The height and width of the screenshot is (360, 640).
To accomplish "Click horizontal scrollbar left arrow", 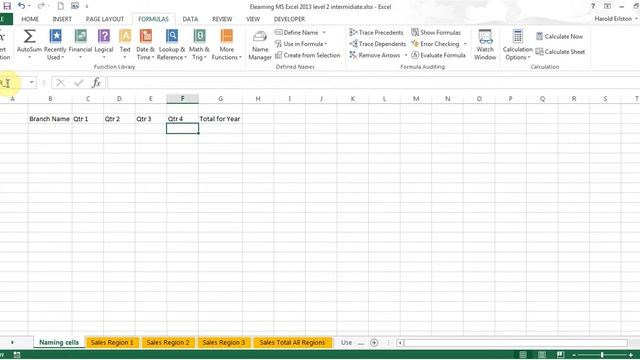I will [400, 343].
